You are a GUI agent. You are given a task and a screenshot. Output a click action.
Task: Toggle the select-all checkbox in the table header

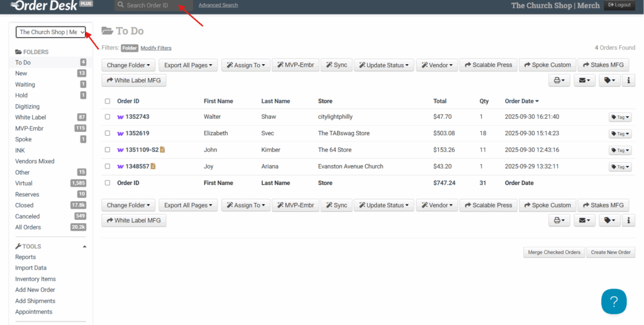(108, 101)
